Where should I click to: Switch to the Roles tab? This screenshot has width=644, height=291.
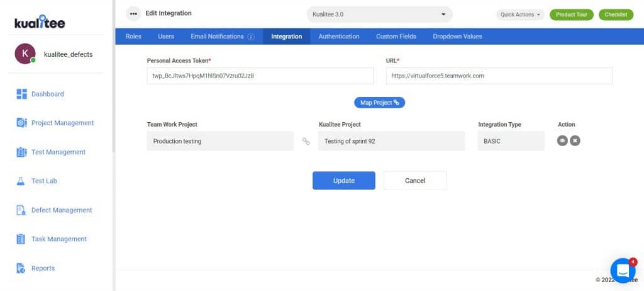133,37
